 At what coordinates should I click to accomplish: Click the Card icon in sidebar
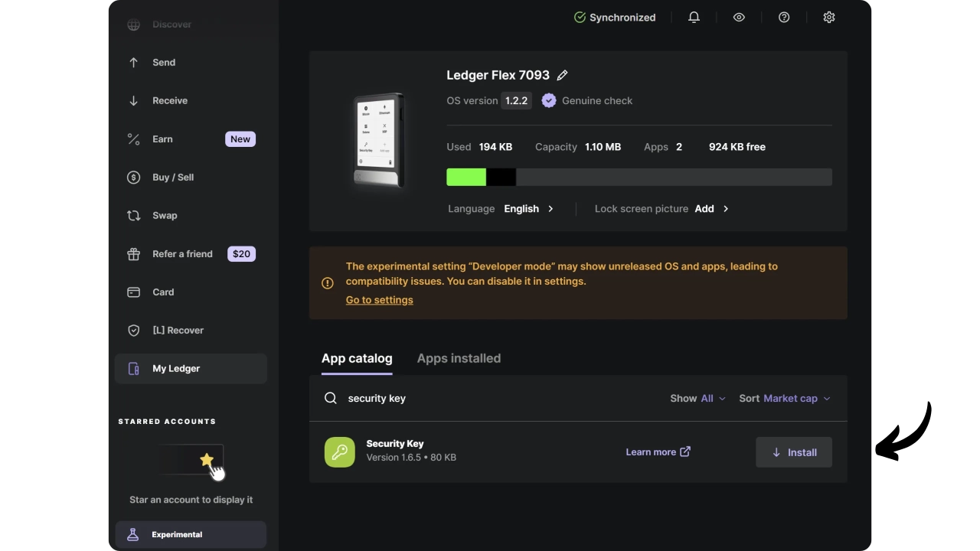(133, 292)
